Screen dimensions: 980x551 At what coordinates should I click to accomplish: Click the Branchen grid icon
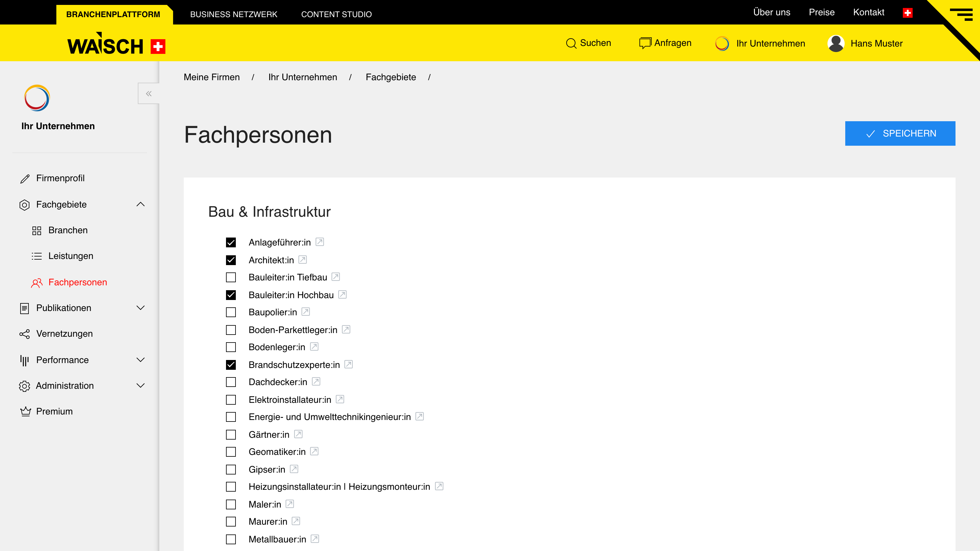click(x=36, y=231)
